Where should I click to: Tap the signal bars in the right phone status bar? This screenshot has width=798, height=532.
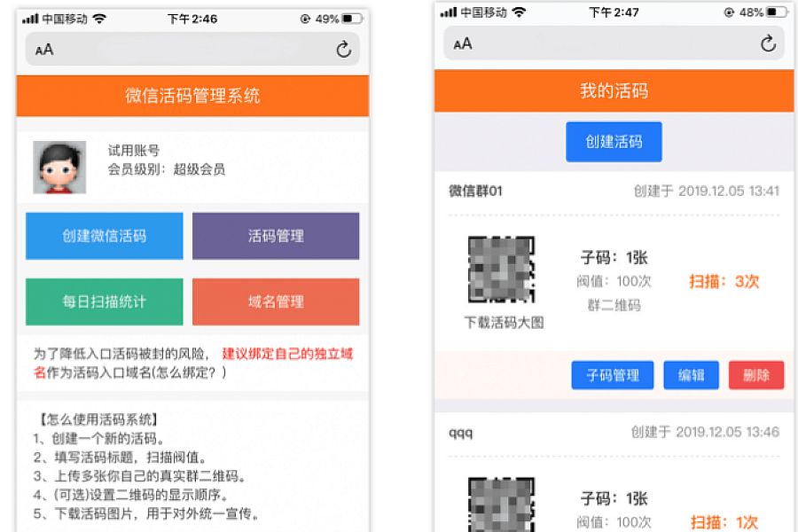[449, 12]
